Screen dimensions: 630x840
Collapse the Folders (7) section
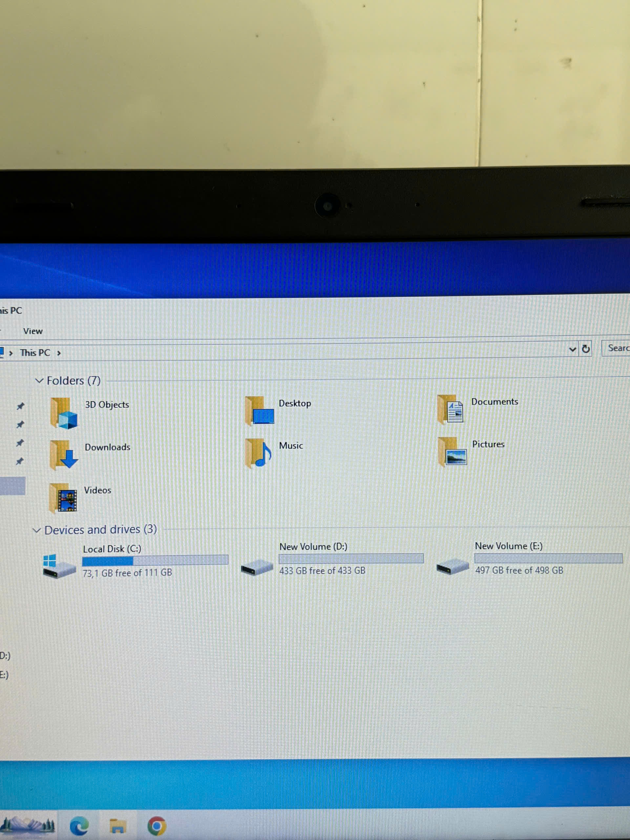click(x=39, y=381)
